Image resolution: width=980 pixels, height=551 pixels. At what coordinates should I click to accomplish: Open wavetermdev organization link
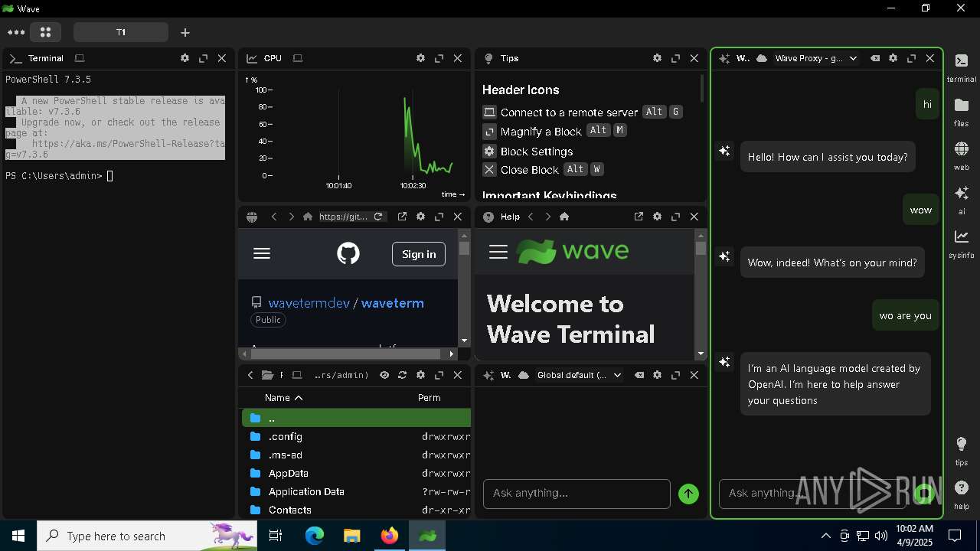pos(309,303)
